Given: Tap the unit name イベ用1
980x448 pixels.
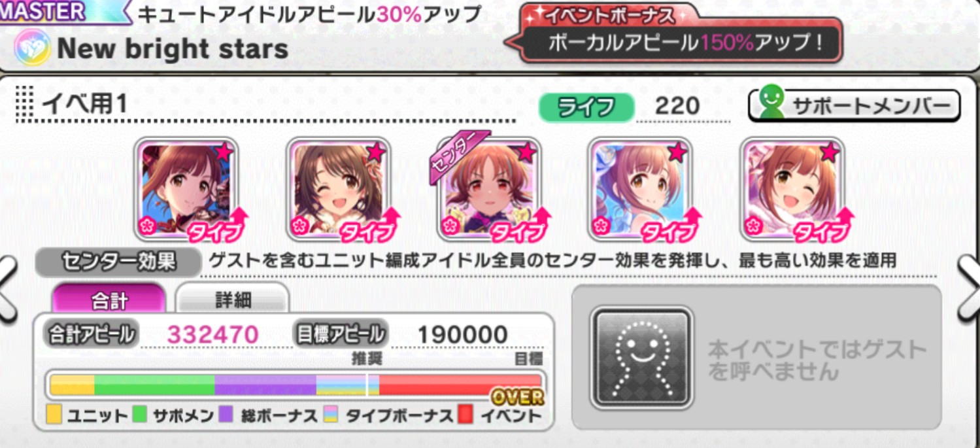Looking at the screenshot, I should click(x=84, y=105).
